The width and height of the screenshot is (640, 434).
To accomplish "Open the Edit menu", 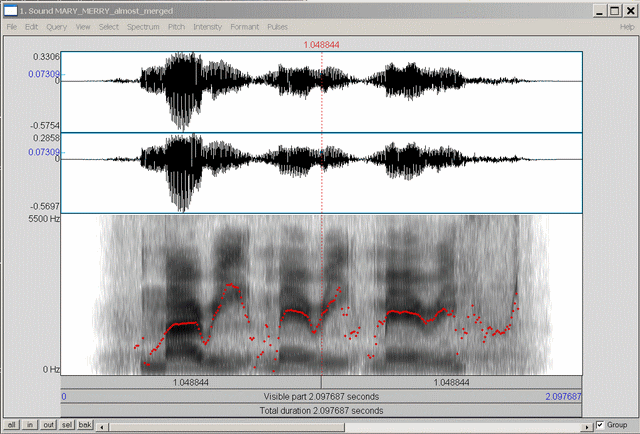I will tap(32, 26).
